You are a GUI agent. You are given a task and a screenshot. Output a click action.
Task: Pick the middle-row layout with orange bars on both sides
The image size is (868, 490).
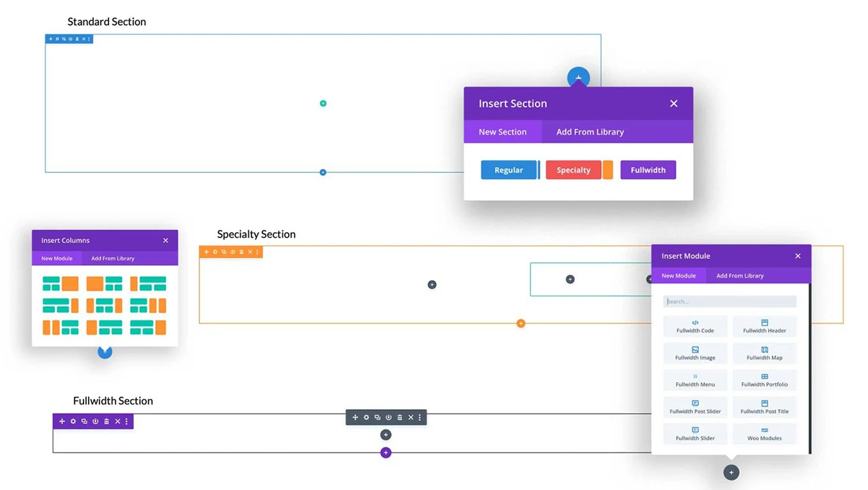point(104,305)
